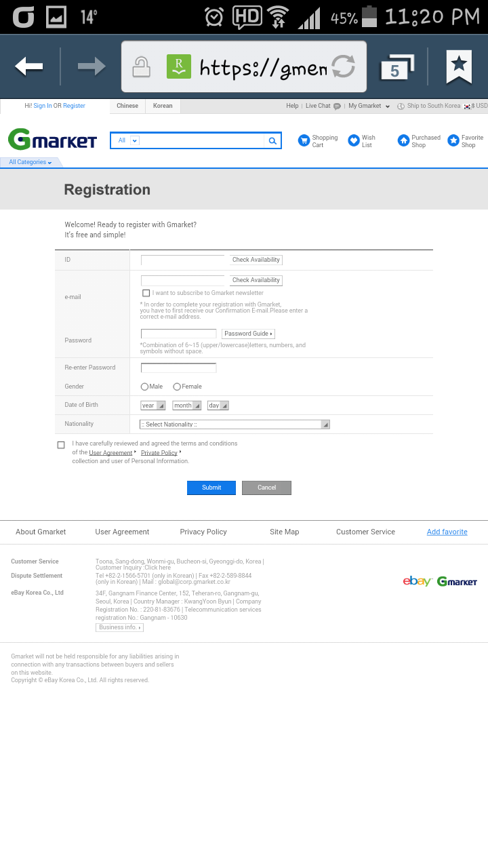Switch to the Korean language tab
This screenshot has height=868, width=488.
coord(163,106)
